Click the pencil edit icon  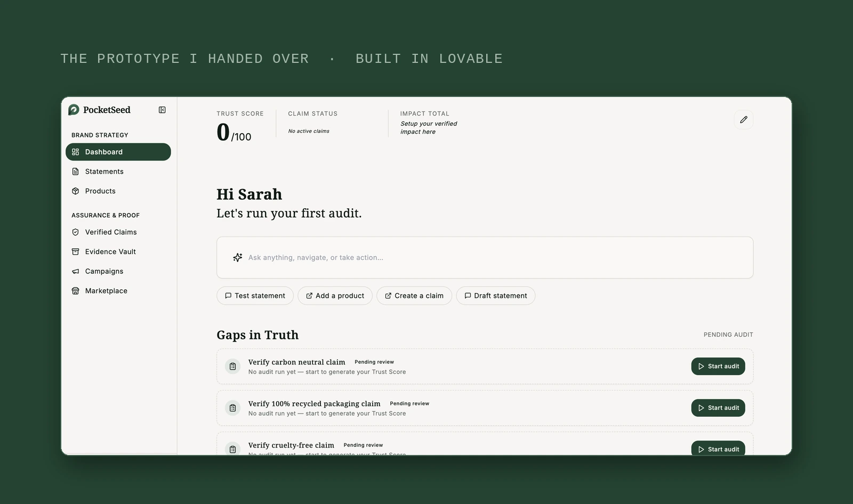pos(743,120)
